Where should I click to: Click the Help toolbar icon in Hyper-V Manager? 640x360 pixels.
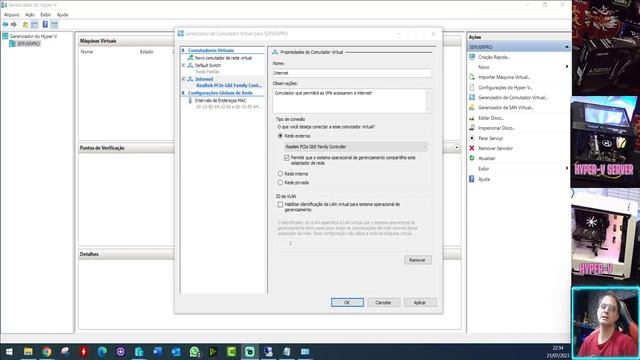pos(45,24)
